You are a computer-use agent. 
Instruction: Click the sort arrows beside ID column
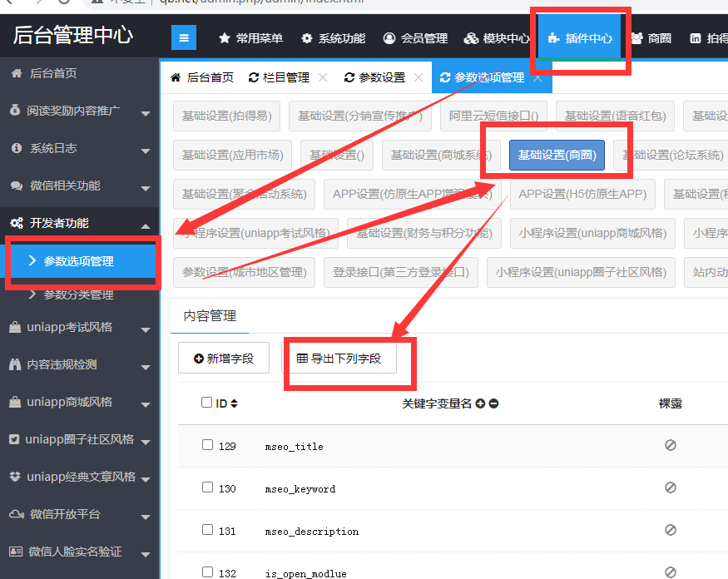234,403
